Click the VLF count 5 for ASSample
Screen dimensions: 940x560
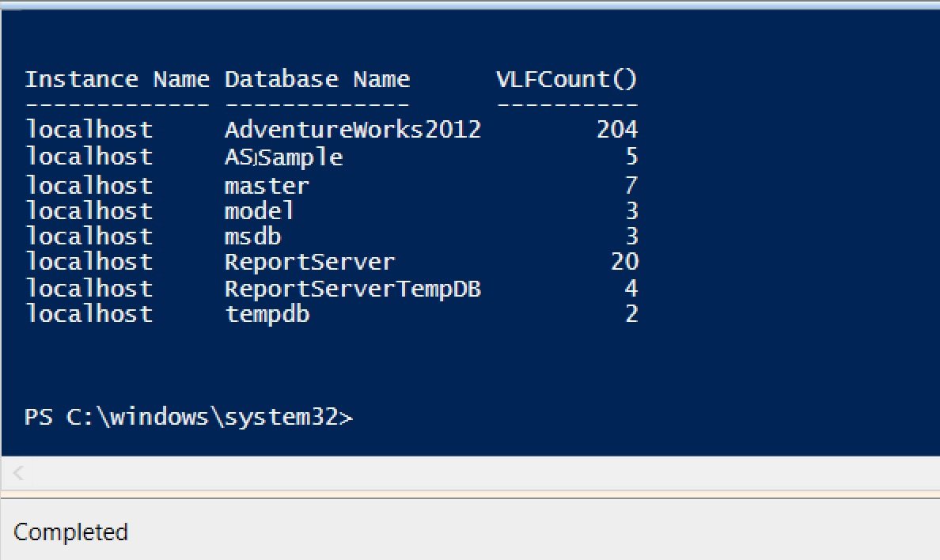coord(632,157)
